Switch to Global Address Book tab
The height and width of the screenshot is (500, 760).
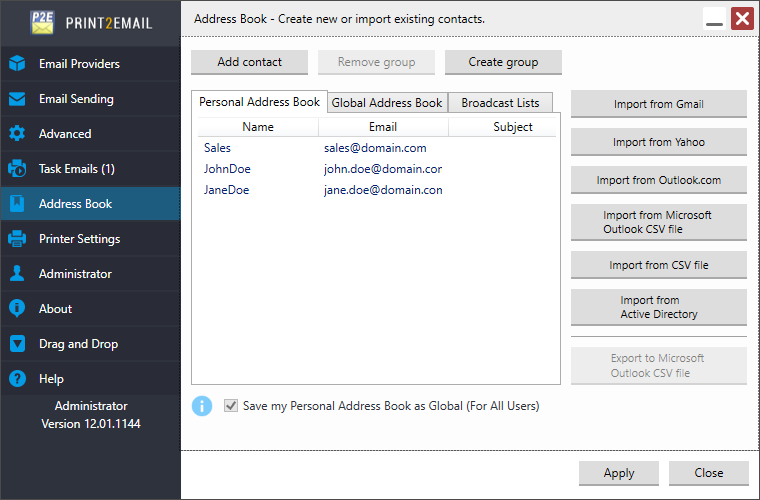(387, 103)
